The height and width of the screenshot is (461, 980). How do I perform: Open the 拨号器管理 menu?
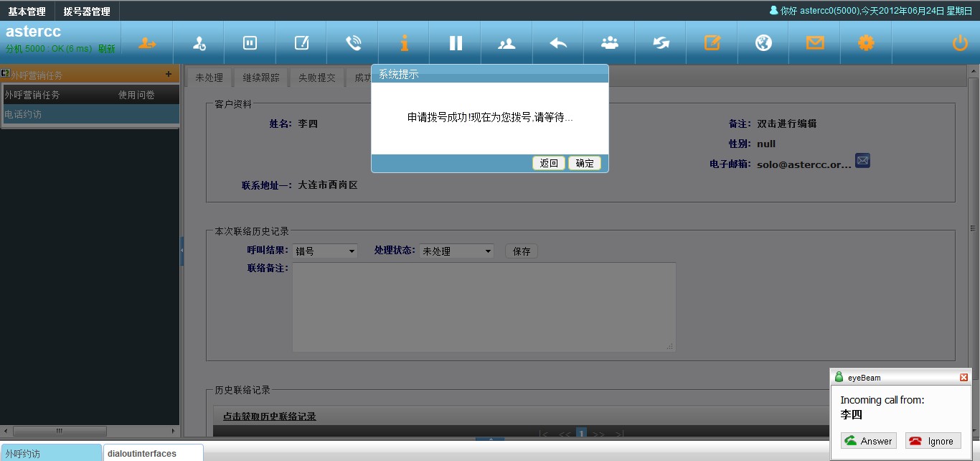point(87,11)
